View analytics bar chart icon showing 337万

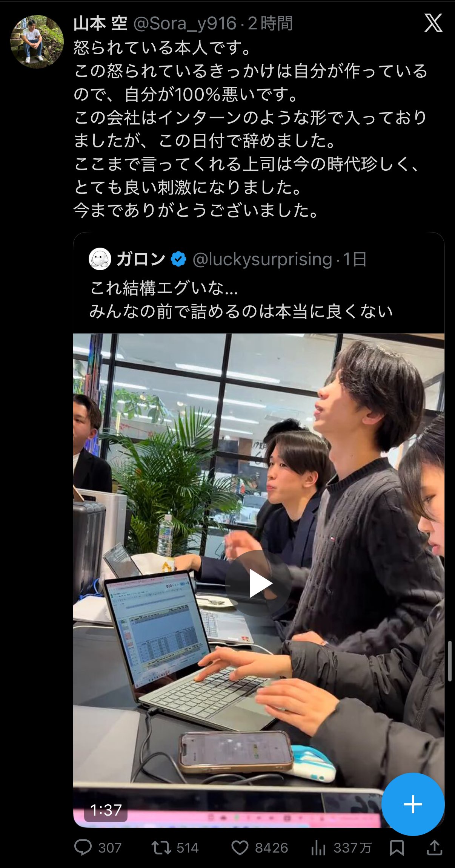point(318,848)
